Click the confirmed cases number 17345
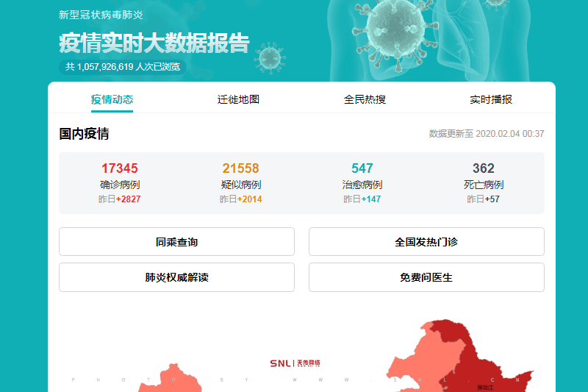588x392 pixels. coord(119,168)
